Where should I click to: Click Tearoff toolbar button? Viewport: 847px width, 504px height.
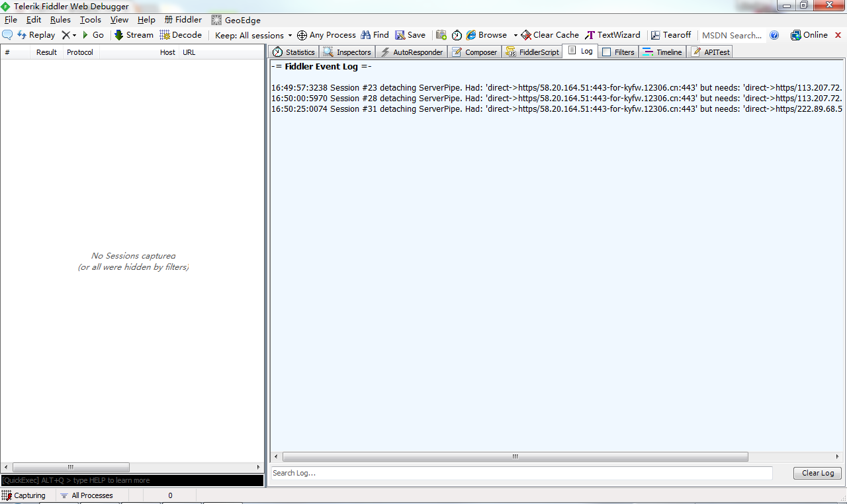tap(671, 35)
